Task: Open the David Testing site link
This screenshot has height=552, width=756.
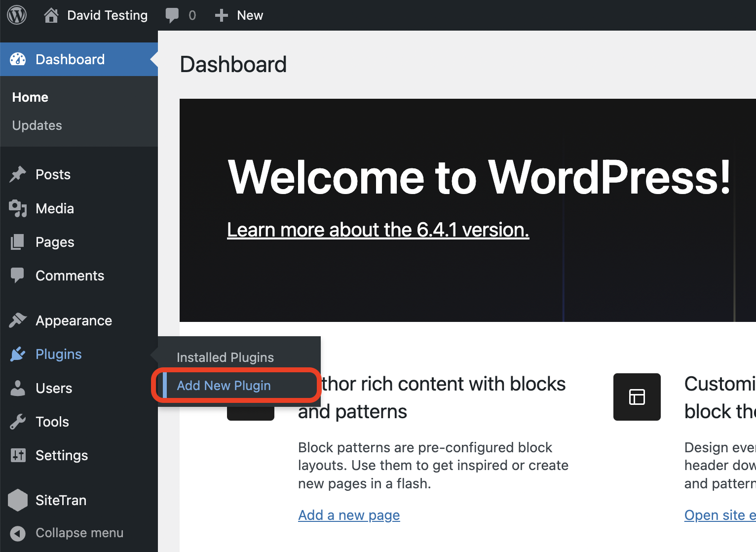Action: click(107, 15)
